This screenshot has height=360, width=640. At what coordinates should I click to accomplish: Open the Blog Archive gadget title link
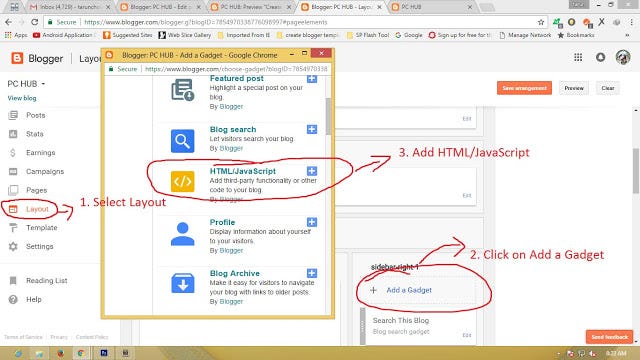pyautogui.click(x=234, y=273)
